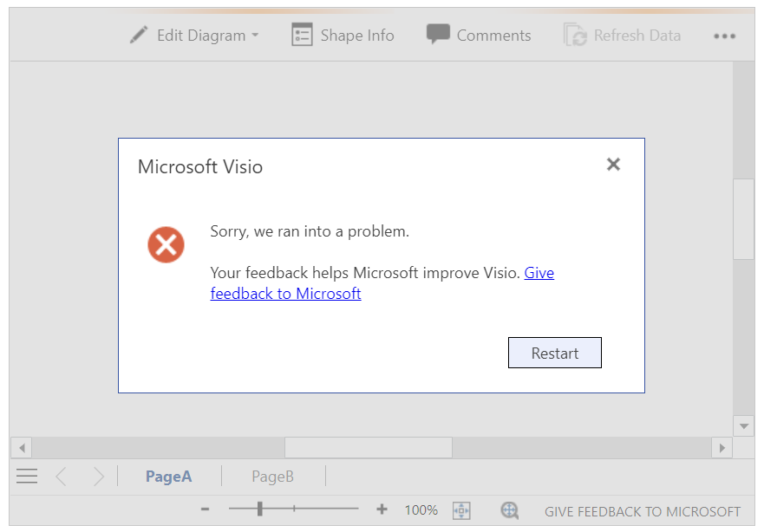Open the page list hamburger menu
The image size is (764, 532).
click(26, 476)
